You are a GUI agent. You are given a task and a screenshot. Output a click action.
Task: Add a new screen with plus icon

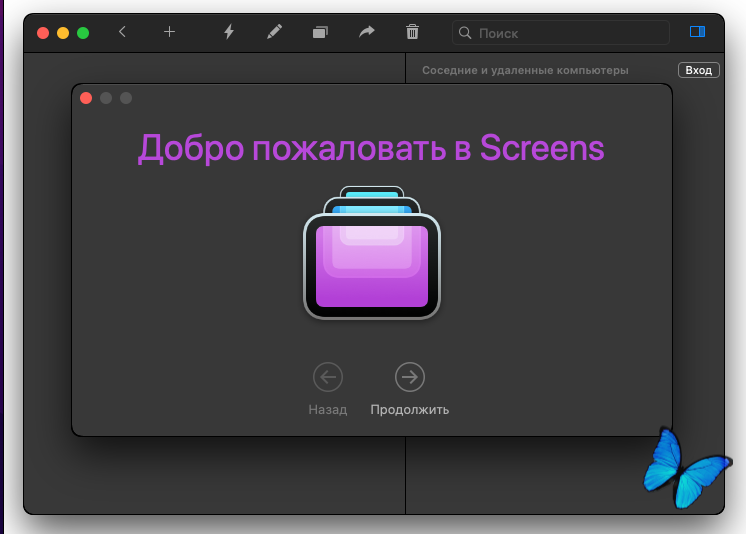click(169, 32)
